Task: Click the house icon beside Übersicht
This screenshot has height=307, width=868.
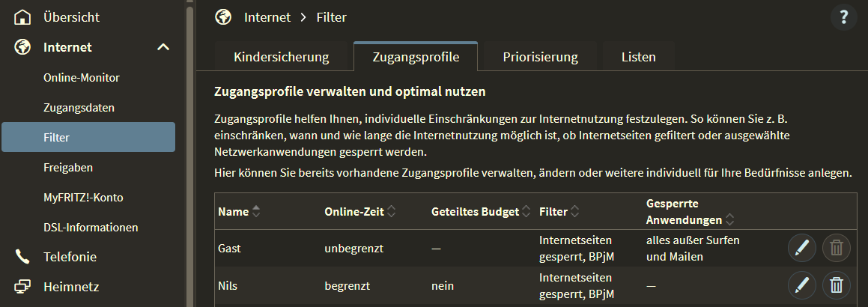Action: pos(23,17)
